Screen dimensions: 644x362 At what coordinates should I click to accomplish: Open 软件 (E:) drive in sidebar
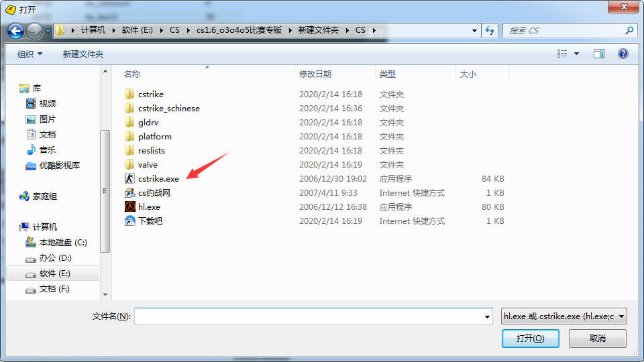[x=54, y=274]
